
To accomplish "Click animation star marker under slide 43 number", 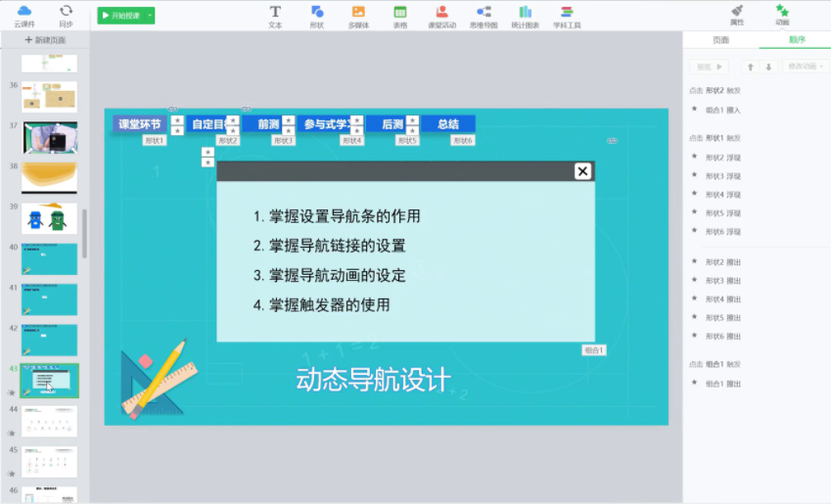I will click(x=11, y=392).
